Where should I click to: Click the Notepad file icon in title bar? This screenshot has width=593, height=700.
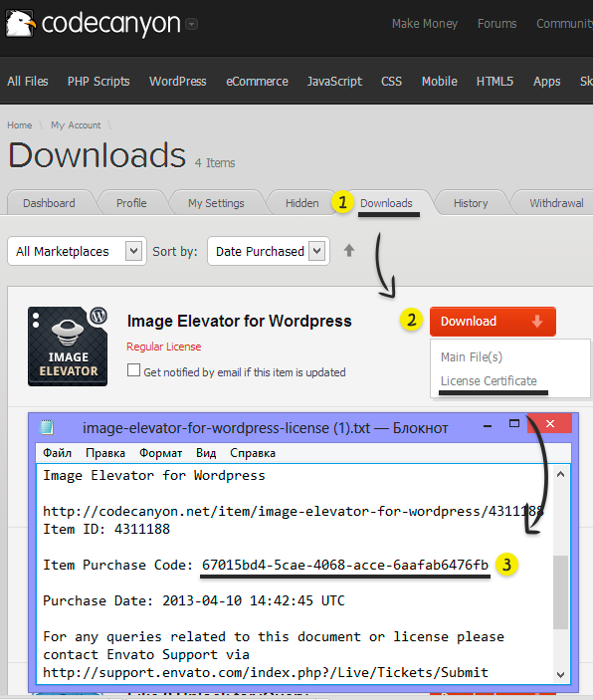point(47,427)
